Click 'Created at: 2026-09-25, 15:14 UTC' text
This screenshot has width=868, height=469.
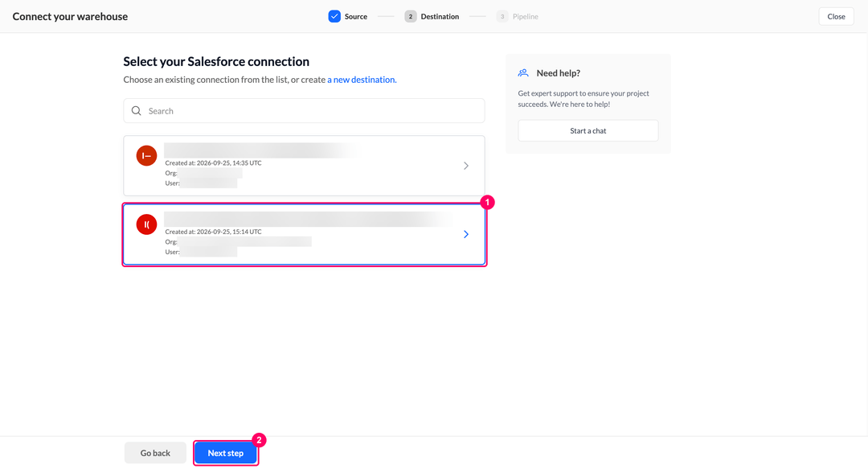click(x=213, y=232)
